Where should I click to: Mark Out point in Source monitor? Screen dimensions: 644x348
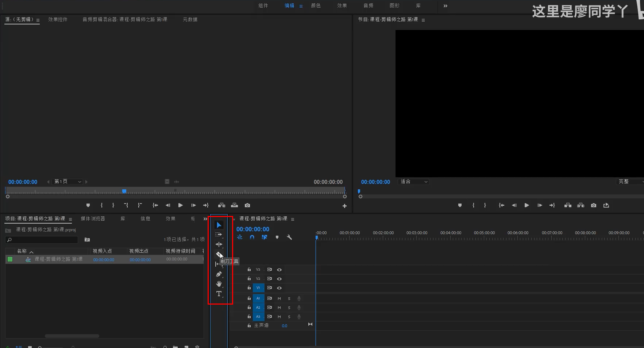[x=113, y=205]
